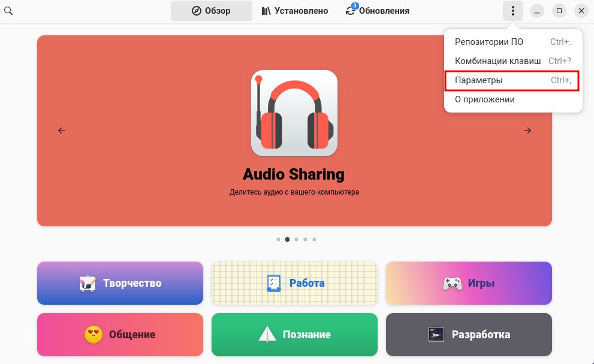Viewport: 594px width, 364px height.
Task: Open the Обновления tab
Action: click(x=378, y=11)
